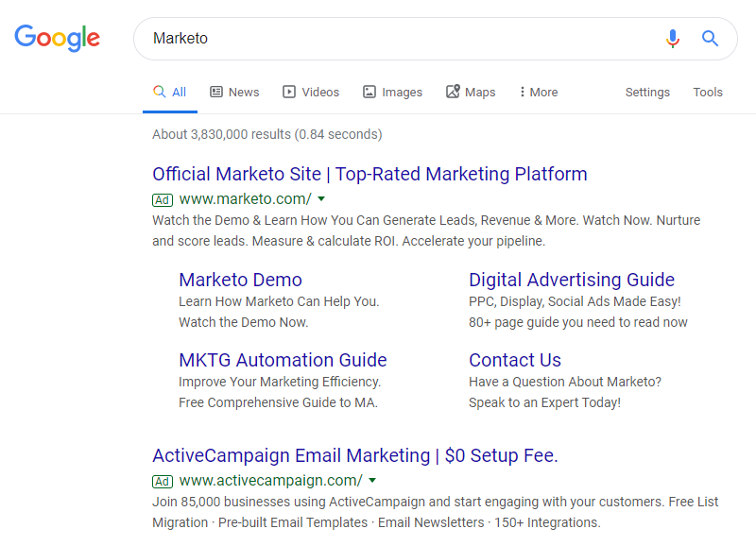Open the MKTG Automation Guide sitelink

coord(283,360)
